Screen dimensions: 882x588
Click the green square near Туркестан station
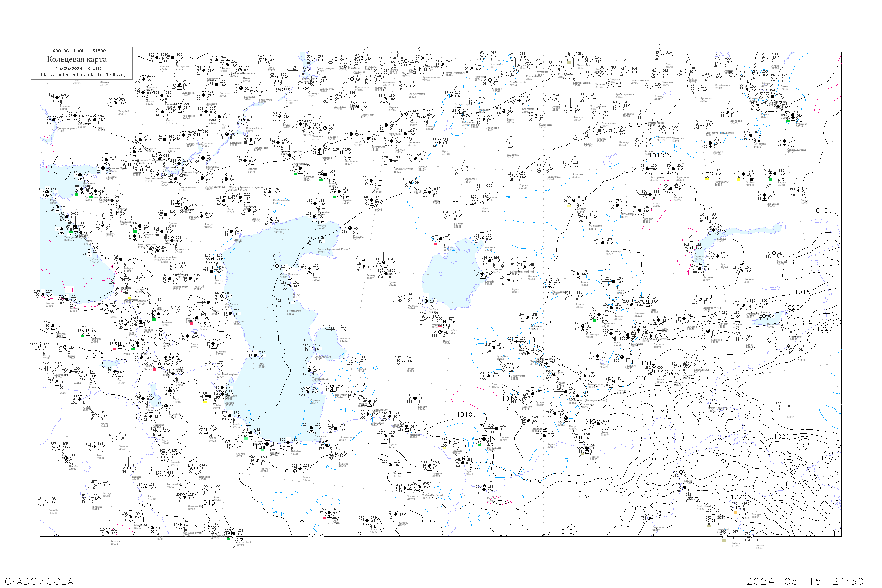[594, 320]
